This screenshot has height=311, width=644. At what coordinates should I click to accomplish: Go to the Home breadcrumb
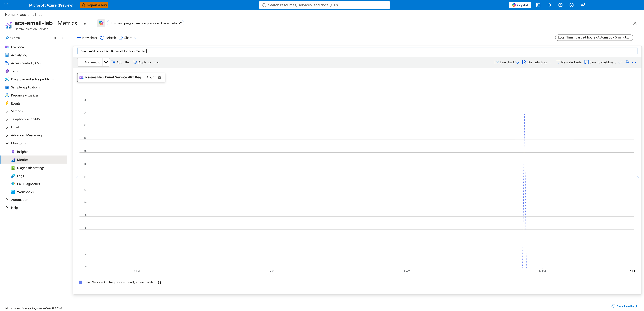10,14
